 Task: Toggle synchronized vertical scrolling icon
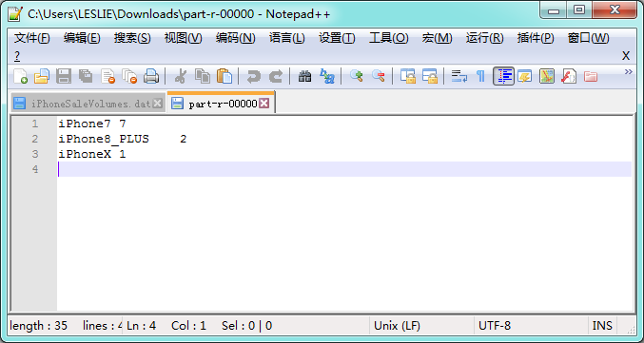407,77
